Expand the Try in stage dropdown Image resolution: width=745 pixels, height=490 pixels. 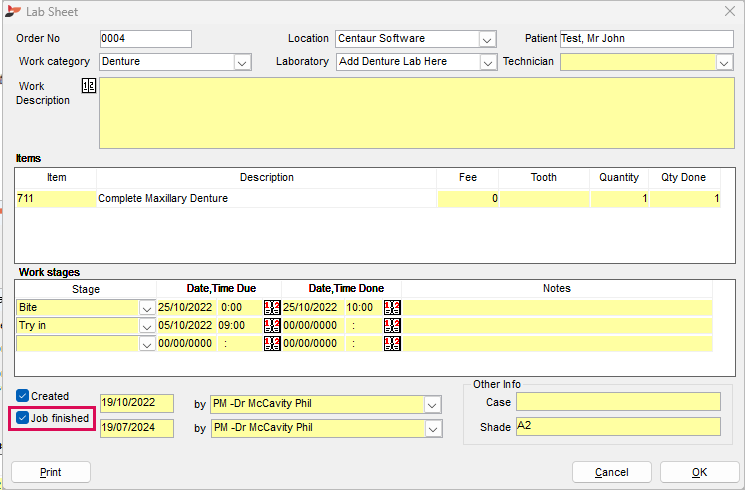click(x=147, y=326)
